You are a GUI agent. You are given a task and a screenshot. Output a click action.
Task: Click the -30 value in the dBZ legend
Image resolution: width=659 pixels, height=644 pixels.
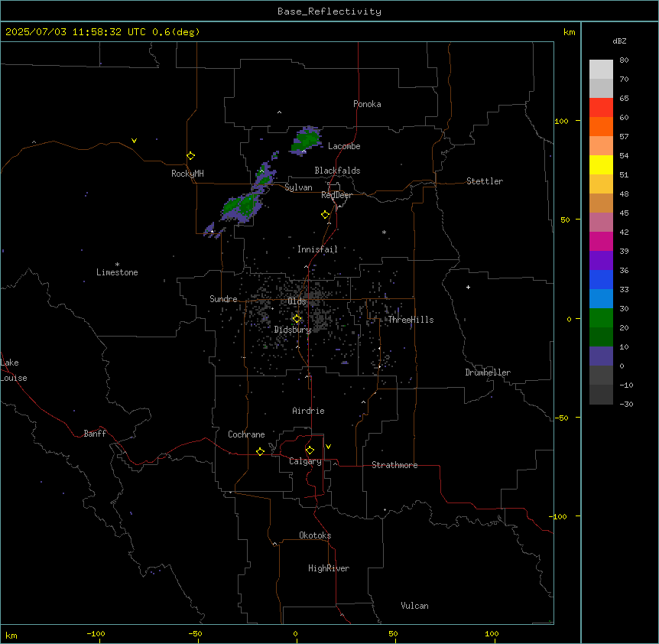click(626, 404)
